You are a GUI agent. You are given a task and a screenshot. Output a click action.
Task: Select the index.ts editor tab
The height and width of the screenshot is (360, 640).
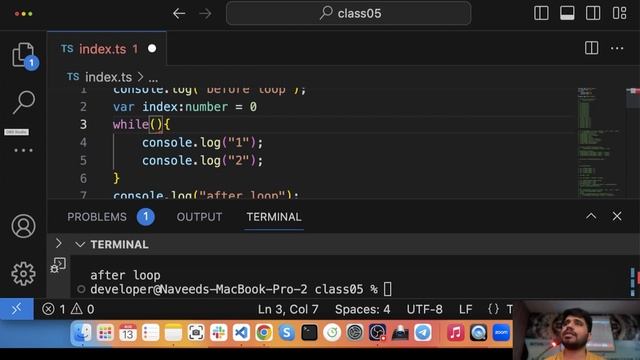pos(107,49)
